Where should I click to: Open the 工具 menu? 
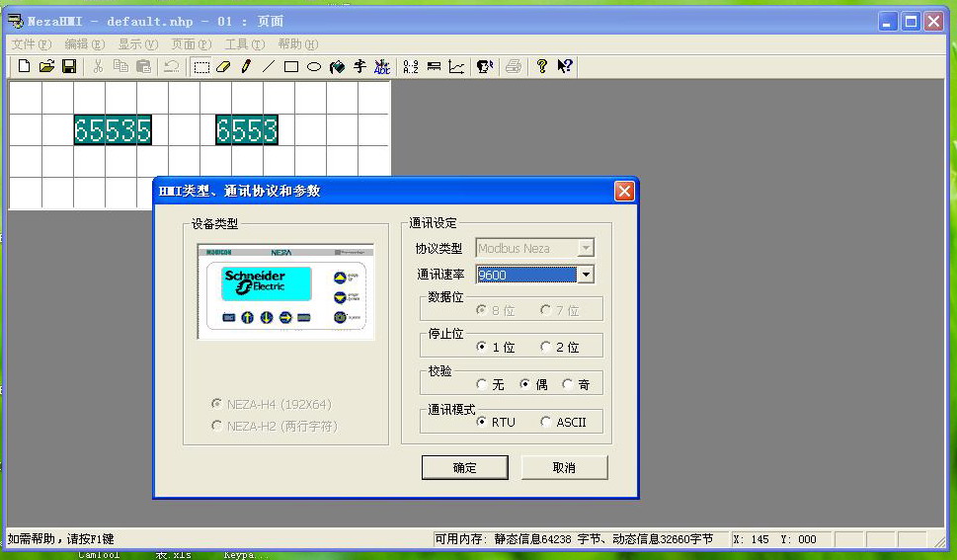tap(244, 44)
